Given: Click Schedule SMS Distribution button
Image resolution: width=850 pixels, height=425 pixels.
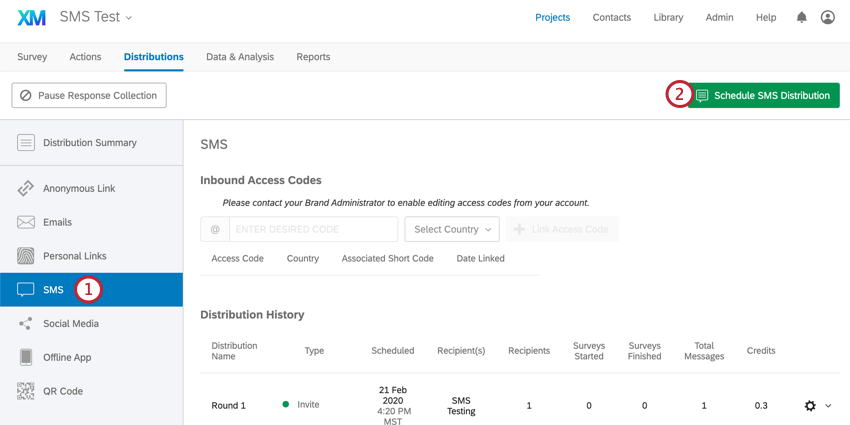Looking at the screenshot, I should point(763,95).
